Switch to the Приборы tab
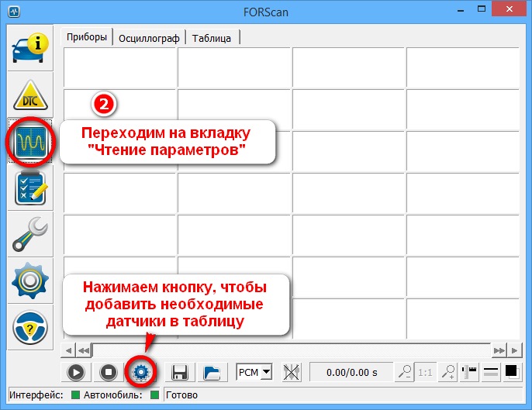The image size is (532, 410). 87,36
